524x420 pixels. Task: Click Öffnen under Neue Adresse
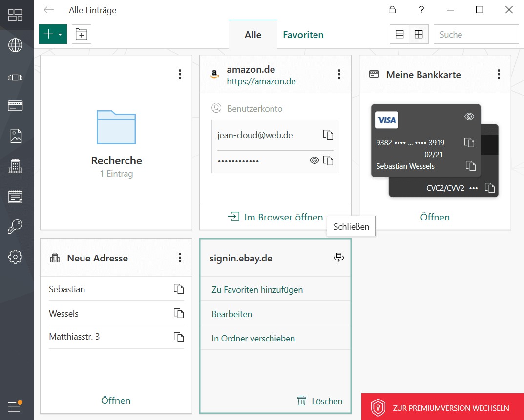click(116, 400)
